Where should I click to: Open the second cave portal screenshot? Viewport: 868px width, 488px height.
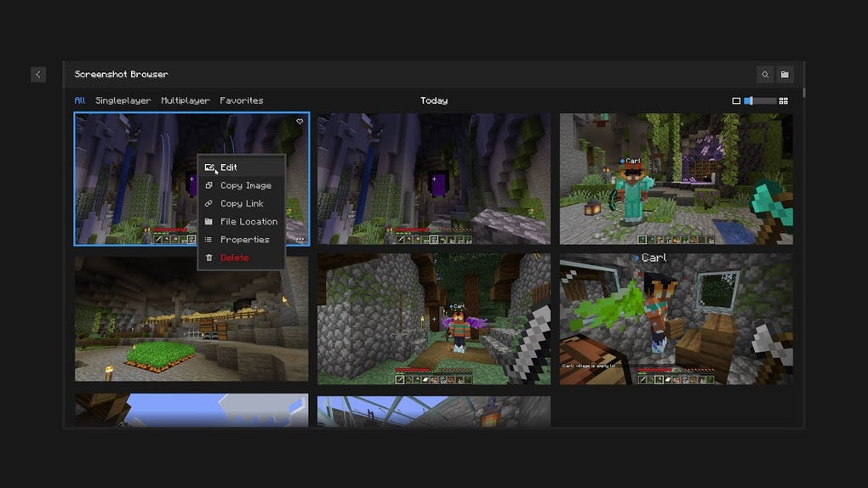pyautogui.click(x=434, y=179)
